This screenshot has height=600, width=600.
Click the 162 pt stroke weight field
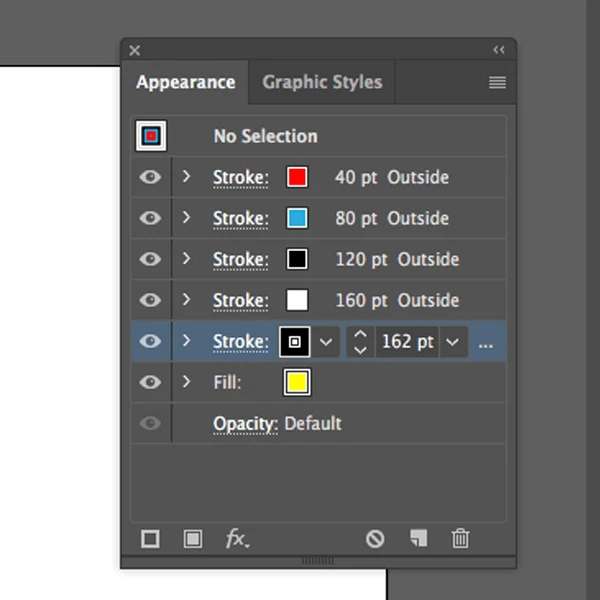point(407,342)
